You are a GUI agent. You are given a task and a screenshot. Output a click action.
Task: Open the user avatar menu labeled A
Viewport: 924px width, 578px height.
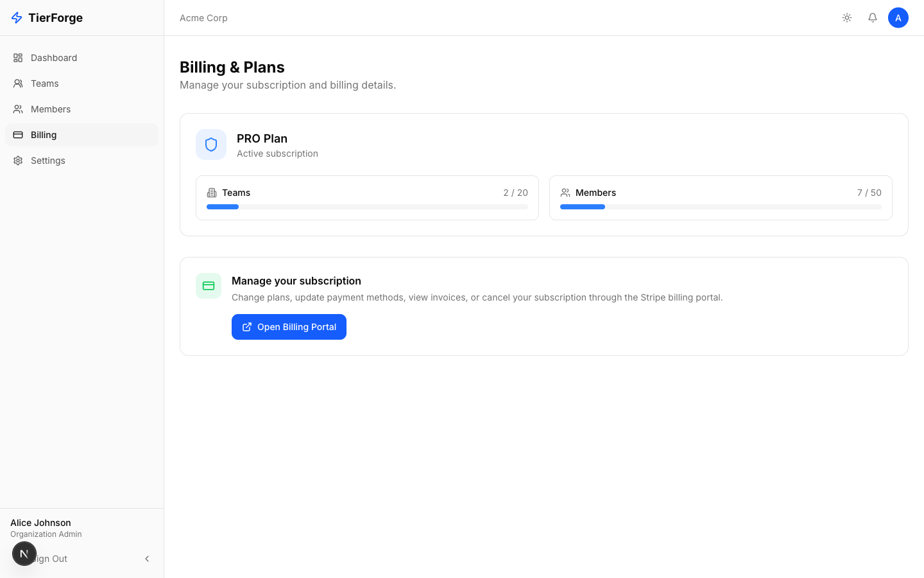tap(898, 18)
